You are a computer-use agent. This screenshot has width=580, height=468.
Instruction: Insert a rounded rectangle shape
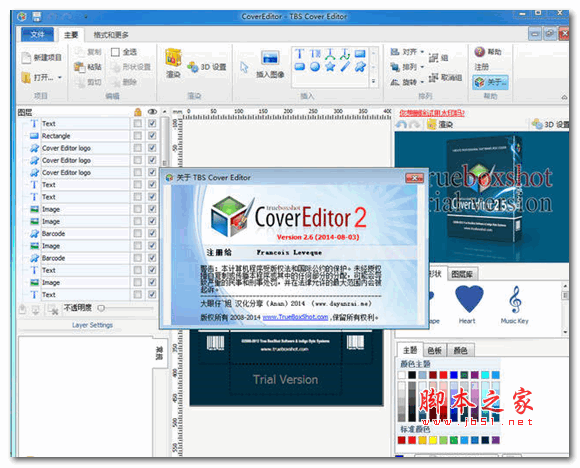[300, 67]
